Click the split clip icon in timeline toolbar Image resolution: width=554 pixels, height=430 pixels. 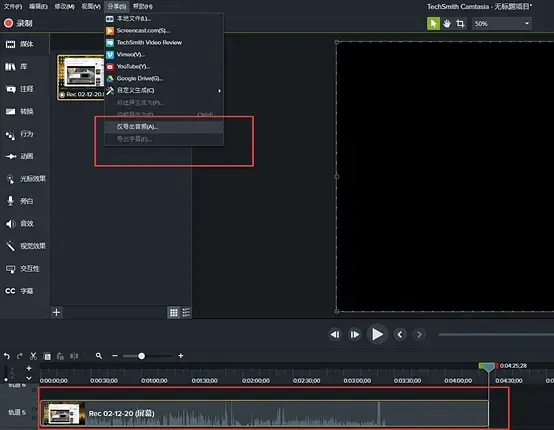pos(74,356)
